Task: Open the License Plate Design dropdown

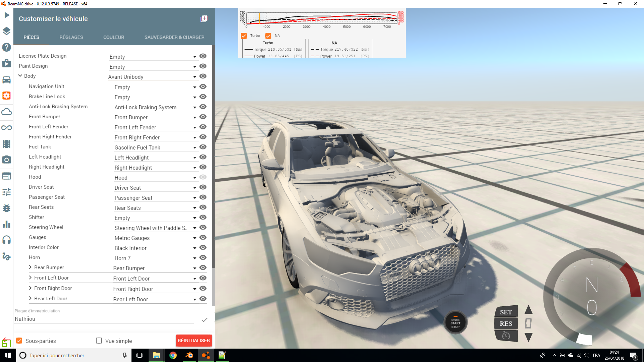Action: pyautogui.click(x=153, y=57)
